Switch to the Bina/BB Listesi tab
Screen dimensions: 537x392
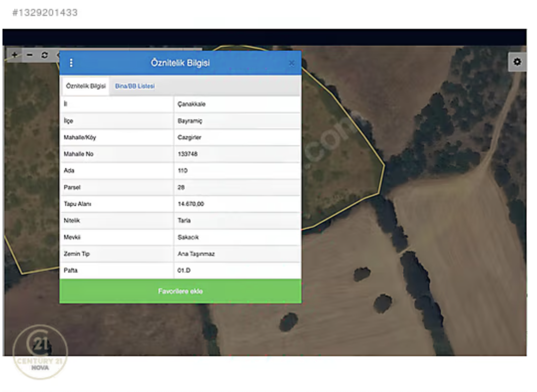135,86
